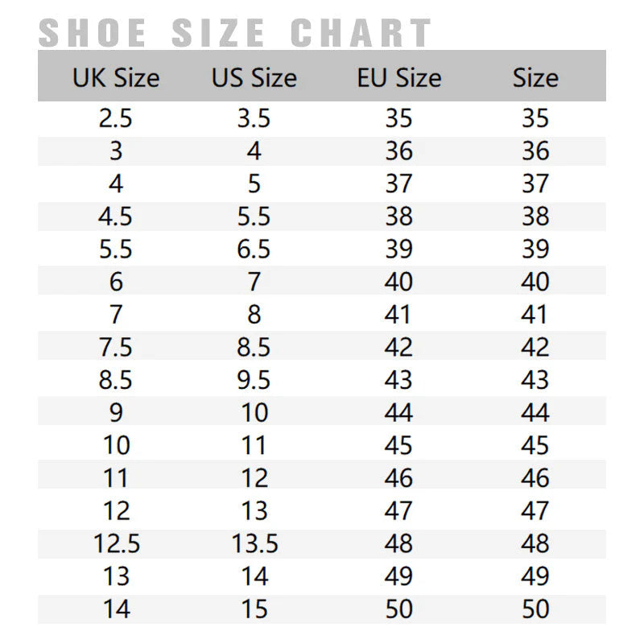Image resolution: width=644 pixels, height=644 pixels.
Task: Select 40 in the EU Size column
Action: pos(398,282)
